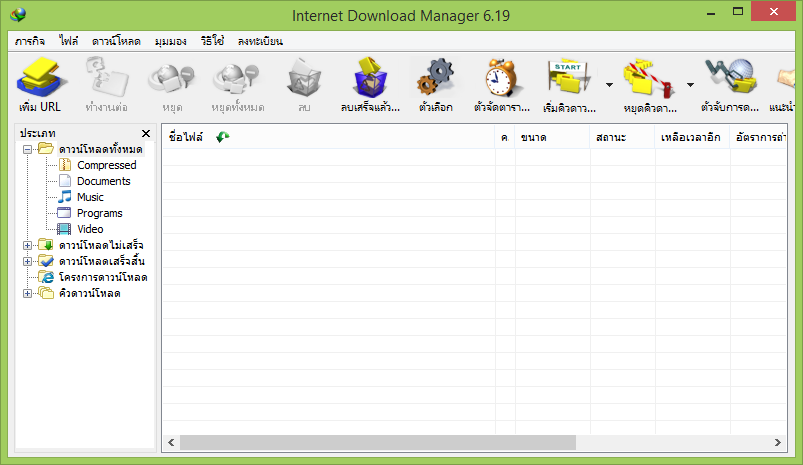Select the Documents category
This screenshot has height=465, width=803.
103,181
